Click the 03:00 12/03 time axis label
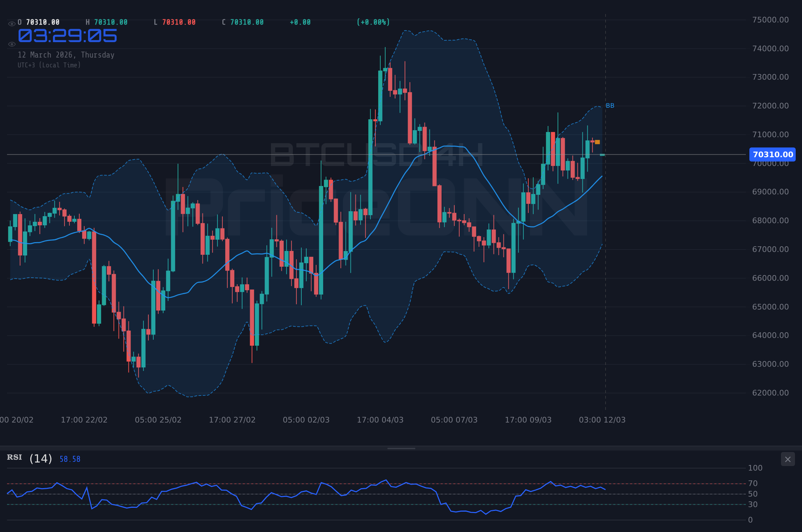 coord(602,420)
